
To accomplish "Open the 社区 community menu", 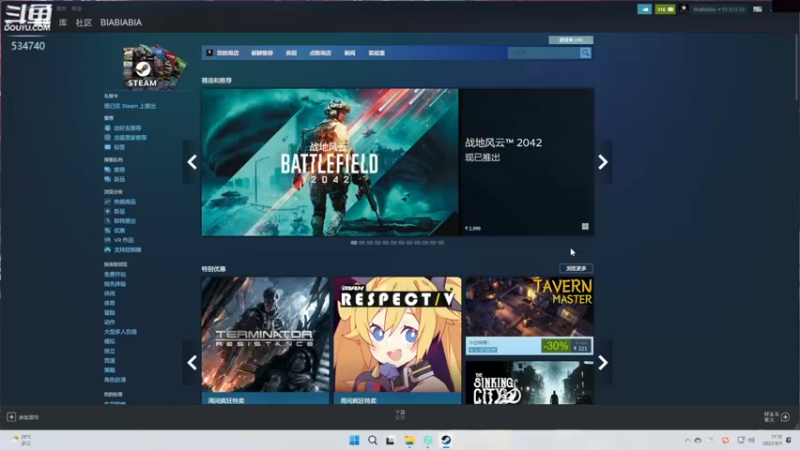I will tap(84, 22).
